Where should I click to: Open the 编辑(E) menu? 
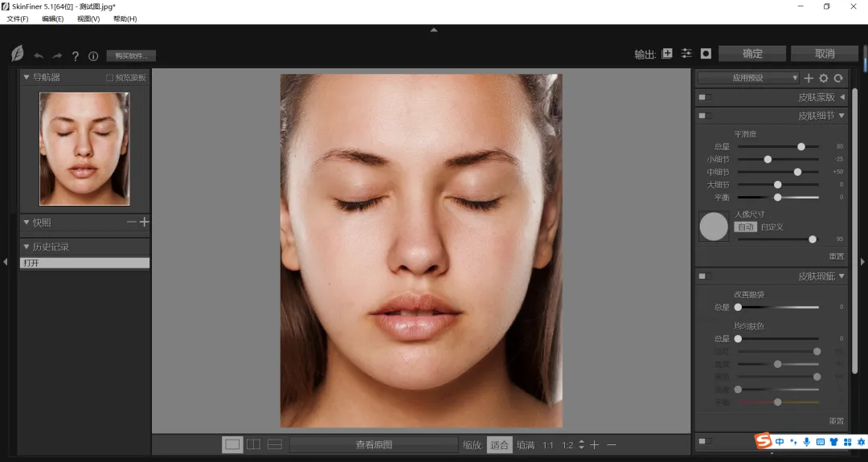pyautogui.click(x=52, y=18)
